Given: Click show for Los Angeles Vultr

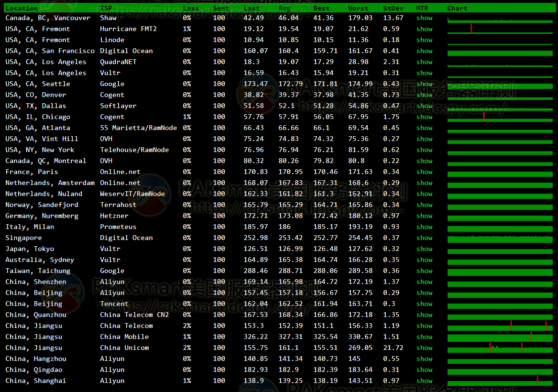Looking at the screenshot, I should [424, 73].
